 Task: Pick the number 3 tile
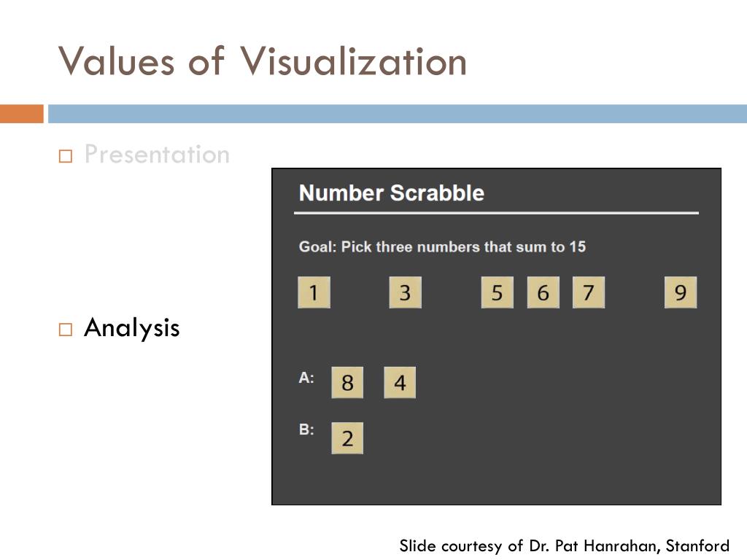(x=406, y=292)
